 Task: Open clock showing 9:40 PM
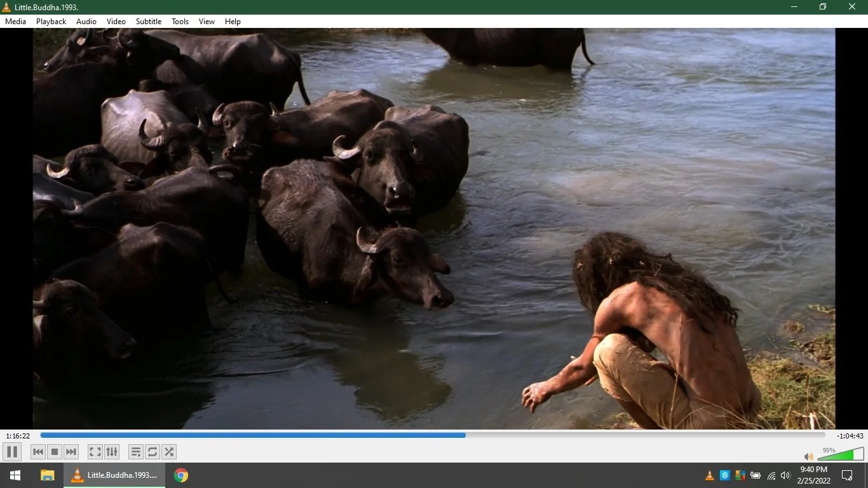(814, 475)
